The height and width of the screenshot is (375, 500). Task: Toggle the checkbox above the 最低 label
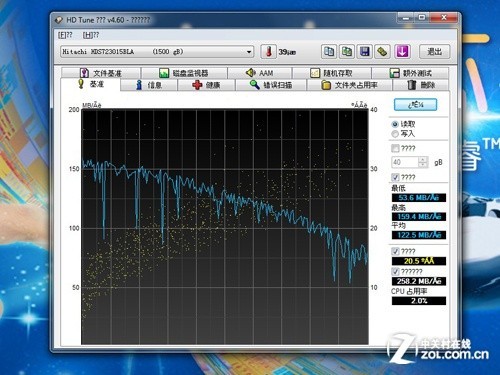coord(395,177)
